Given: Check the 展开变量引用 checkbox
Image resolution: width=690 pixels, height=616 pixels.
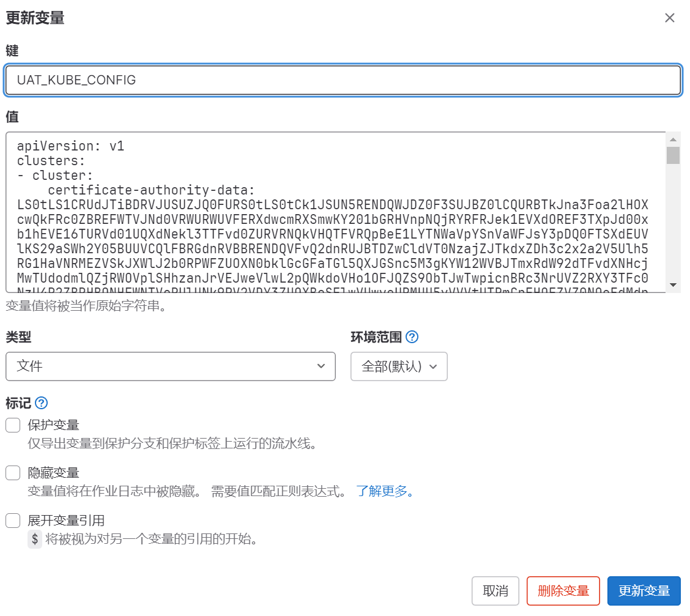Looking at the screenshot, I should [13, 521].
